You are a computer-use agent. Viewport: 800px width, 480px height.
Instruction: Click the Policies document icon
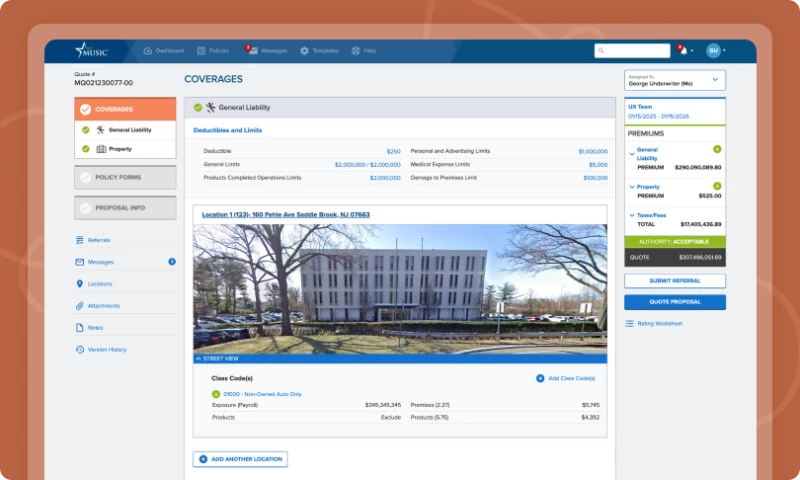point(202,51)
